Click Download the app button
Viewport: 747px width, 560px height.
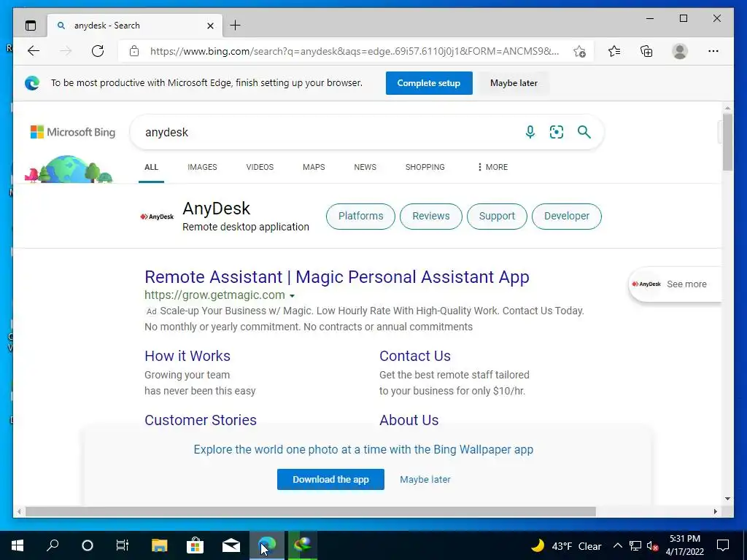click(330, 480)
